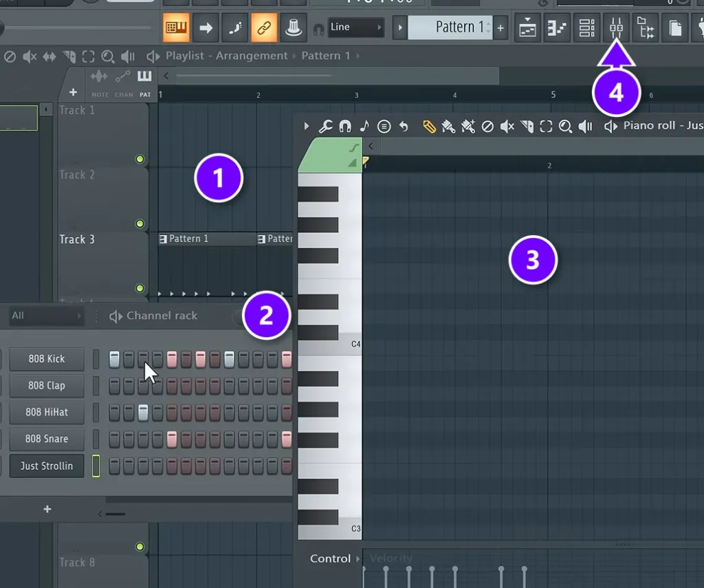
Task: Open the Channel rack toolbar icon
Action: click(x=586, y=28)
